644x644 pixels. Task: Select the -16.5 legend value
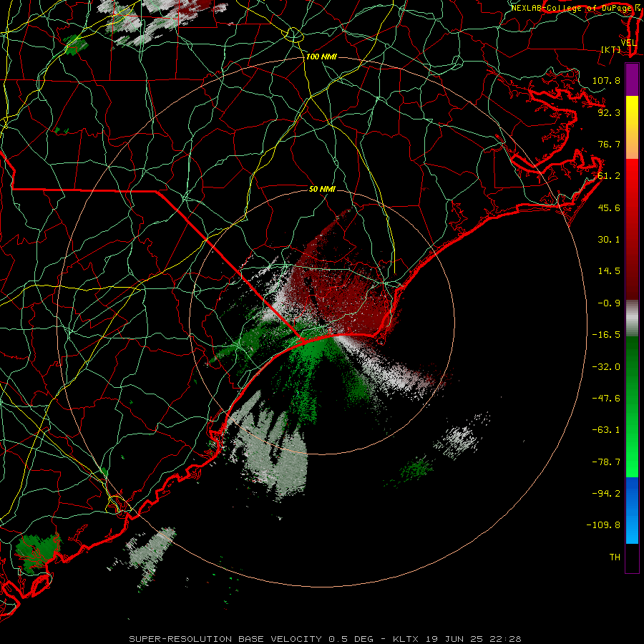(x=606, y=335)
